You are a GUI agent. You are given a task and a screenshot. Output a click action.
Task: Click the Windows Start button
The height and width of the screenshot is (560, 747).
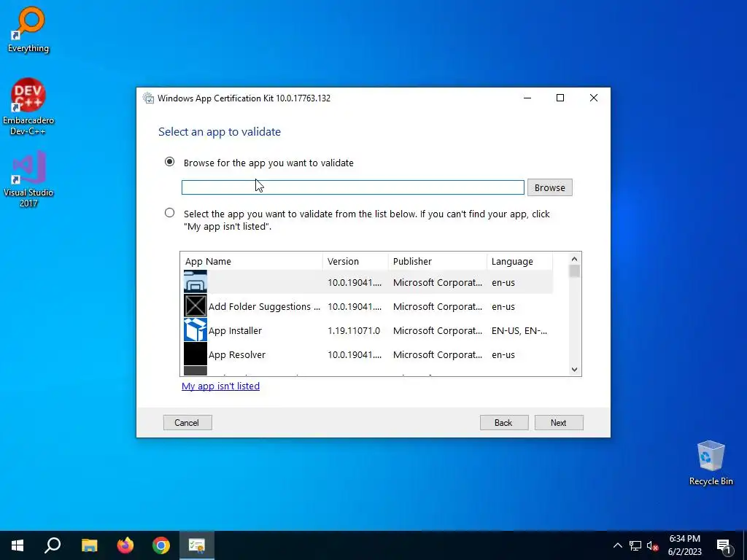tap(18, 545)
